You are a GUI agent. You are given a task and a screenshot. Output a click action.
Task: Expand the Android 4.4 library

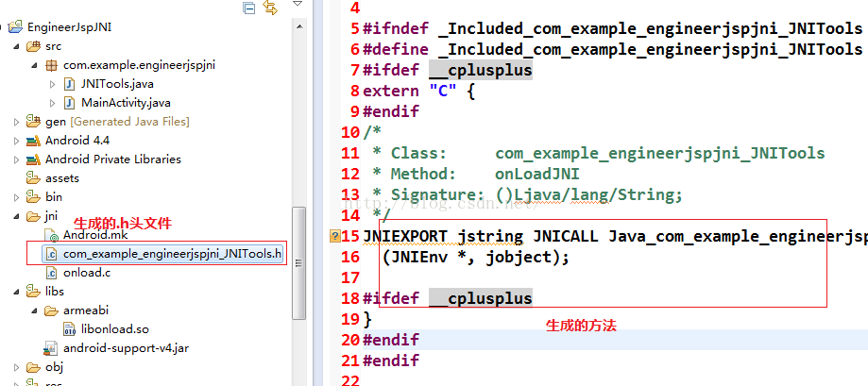pyautogui.click(x=16, y=141)
